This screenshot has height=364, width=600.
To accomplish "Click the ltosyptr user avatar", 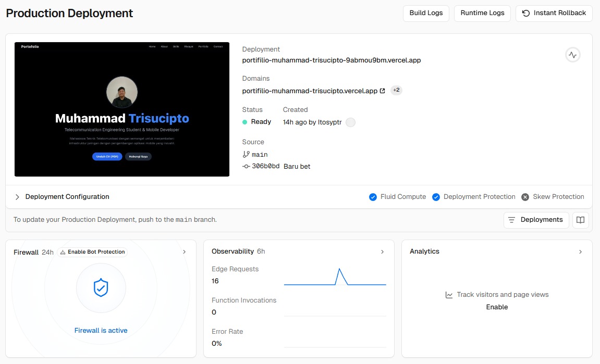I will click(350, 122).
